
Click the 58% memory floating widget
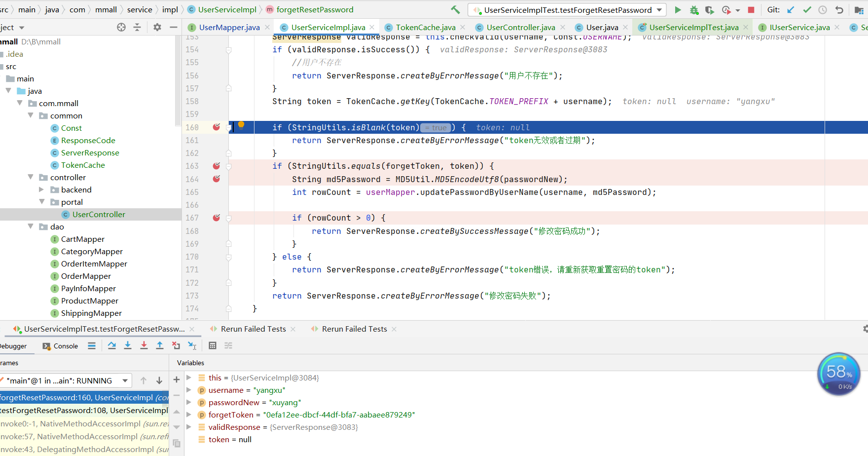click(x=838, y=374)
